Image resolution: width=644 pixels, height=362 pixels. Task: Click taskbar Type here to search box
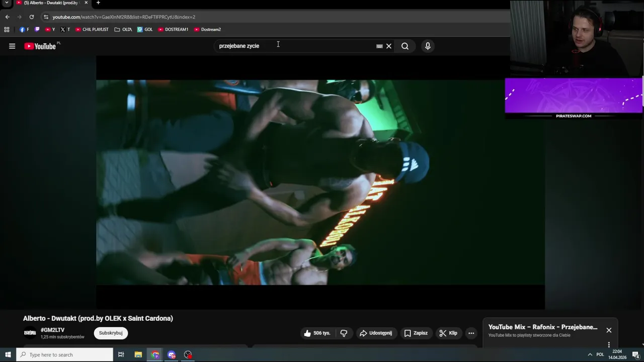64,355
